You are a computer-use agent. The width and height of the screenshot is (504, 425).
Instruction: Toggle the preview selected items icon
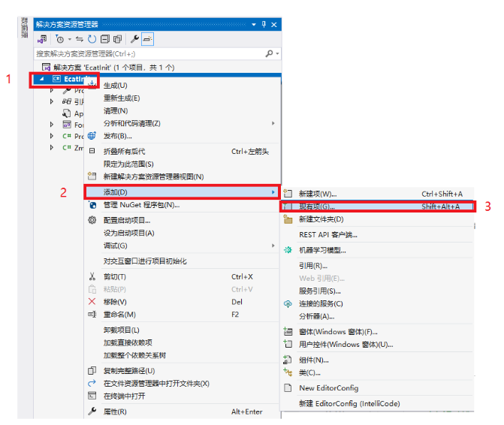[147, 39]
